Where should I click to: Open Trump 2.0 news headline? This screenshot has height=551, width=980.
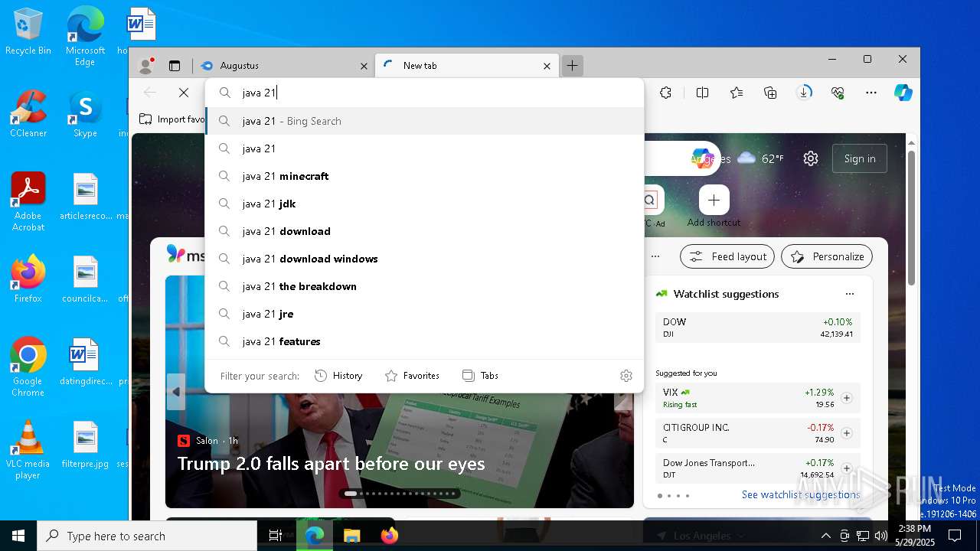click(x=331, y=464)
